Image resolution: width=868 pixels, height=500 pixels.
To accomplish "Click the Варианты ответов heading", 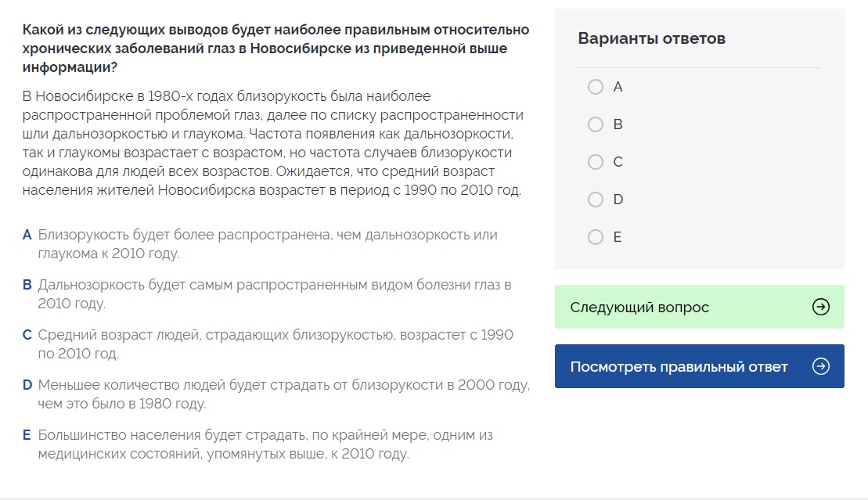I will pyautogui.click(x=651, y=38).
